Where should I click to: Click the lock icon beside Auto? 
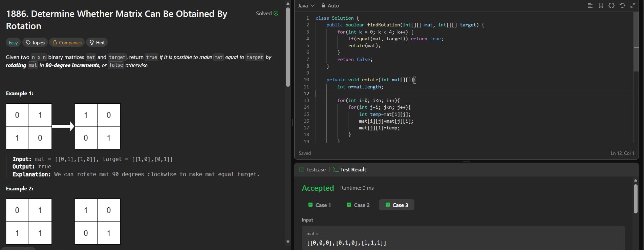point(323,5)
